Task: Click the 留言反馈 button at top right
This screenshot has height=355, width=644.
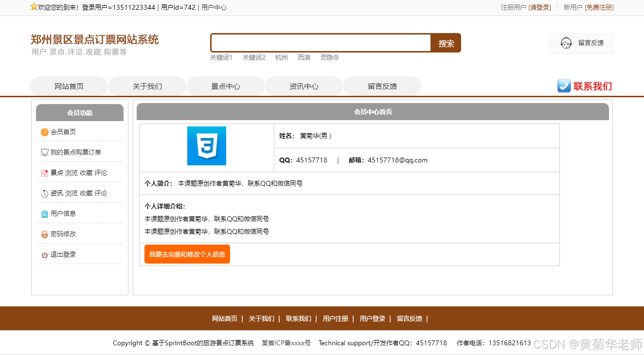Action: pos(581,43)
